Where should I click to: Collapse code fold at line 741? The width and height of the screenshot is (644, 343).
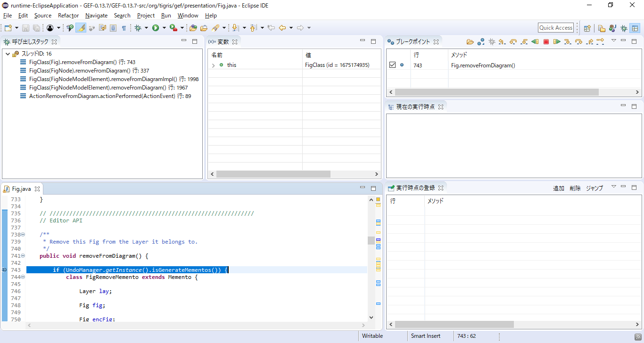tap(23, 256)
